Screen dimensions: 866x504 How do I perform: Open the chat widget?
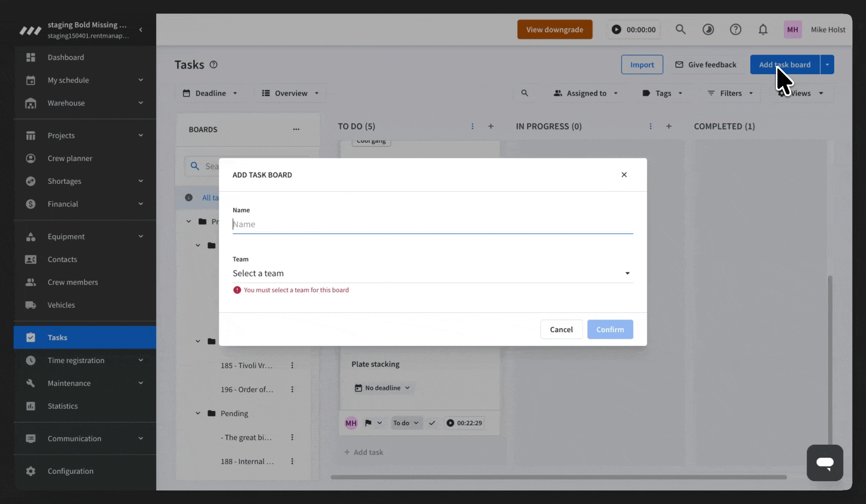[825, 463]
